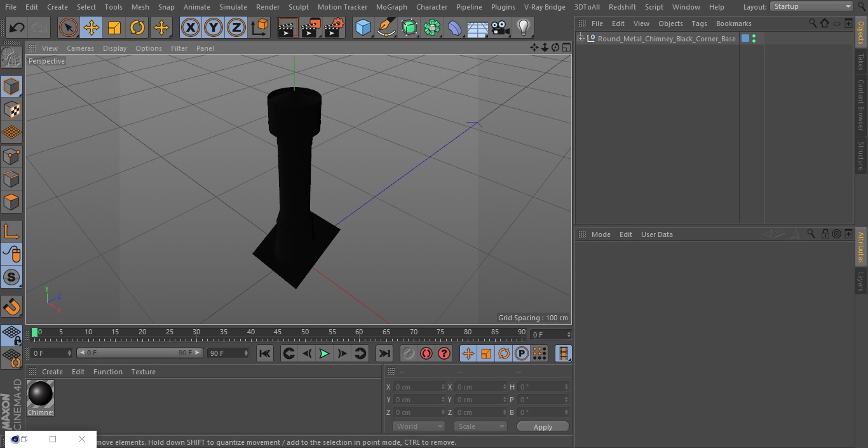Open Attributes Mode menu

pyautogui.click(x=600, y=234)
